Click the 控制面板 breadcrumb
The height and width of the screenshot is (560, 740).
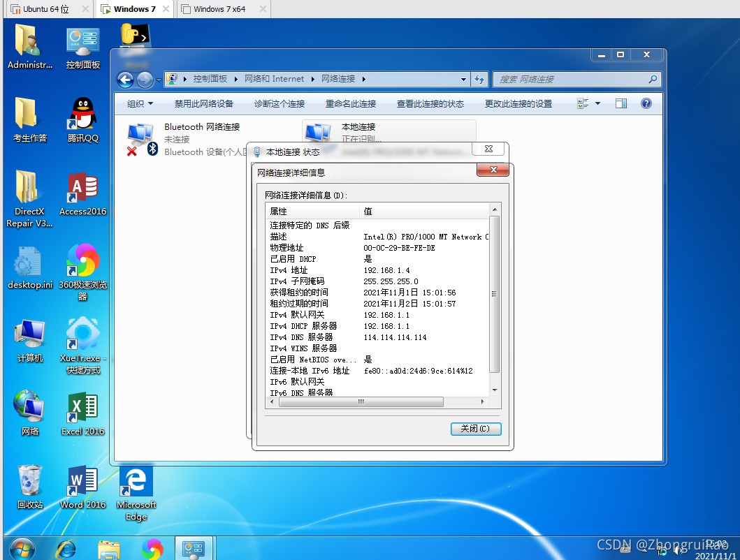210,79
